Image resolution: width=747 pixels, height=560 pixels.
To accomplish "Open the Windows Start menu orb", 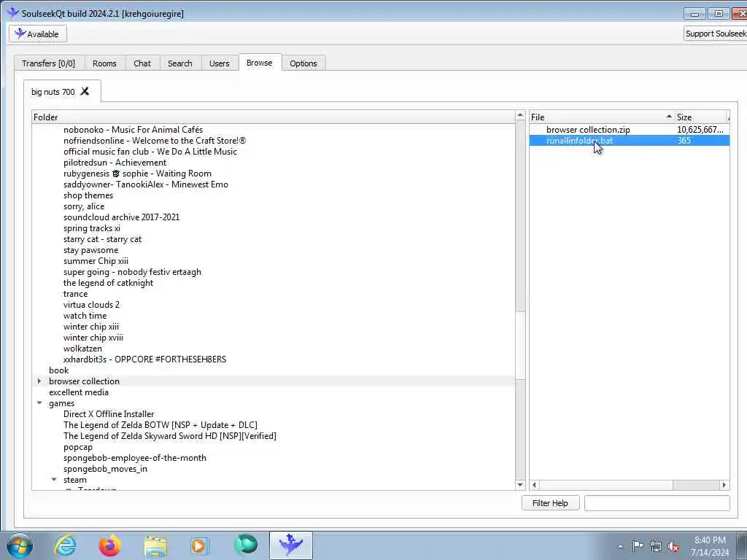I will pyautogui.click(x=20, y=545).
